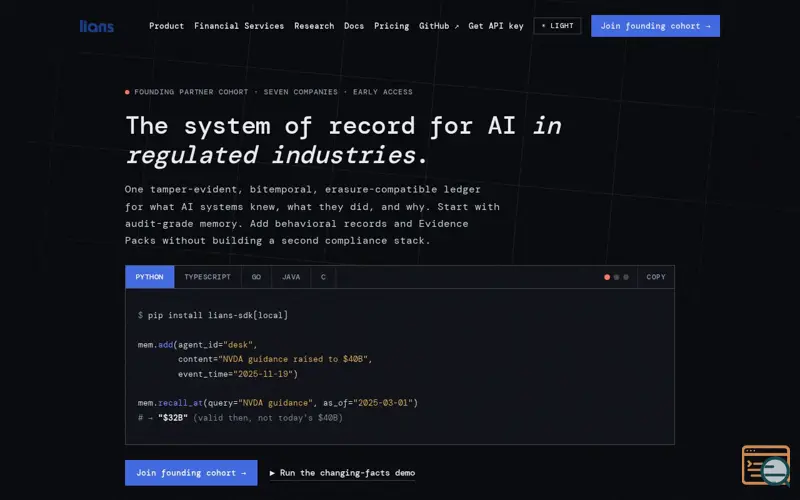Click content="NVDA guidance raised to $40B" line
This screenshot has height=500, width=800.
point(275,359)
